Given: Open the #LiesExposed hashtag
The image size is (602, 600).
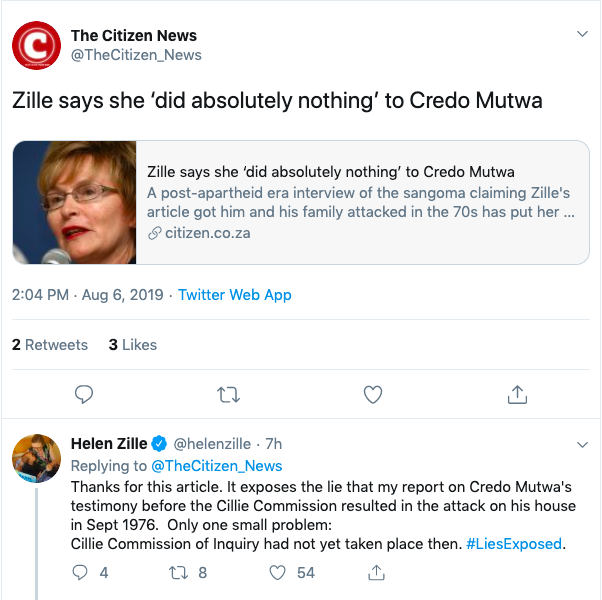Looking at the screenshot, I should pos(515,544).
